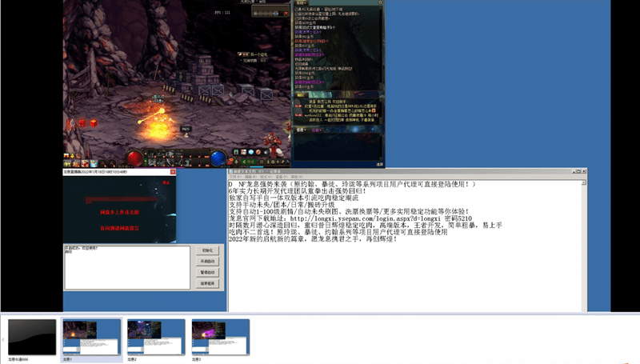Open the chat panel settings gear icon
Screen dimensions: 640x364
coord(380,2)
